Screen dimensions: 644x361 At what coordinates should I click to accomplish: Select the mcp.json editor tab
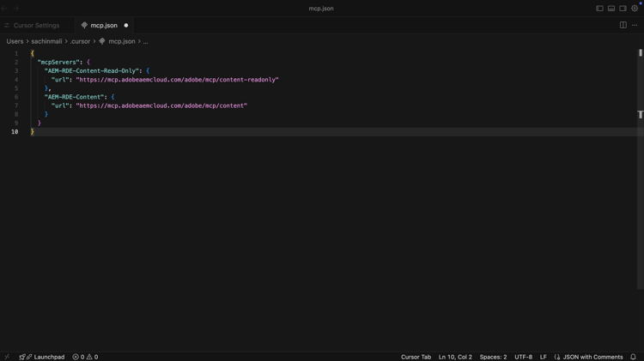pos(104,25)
